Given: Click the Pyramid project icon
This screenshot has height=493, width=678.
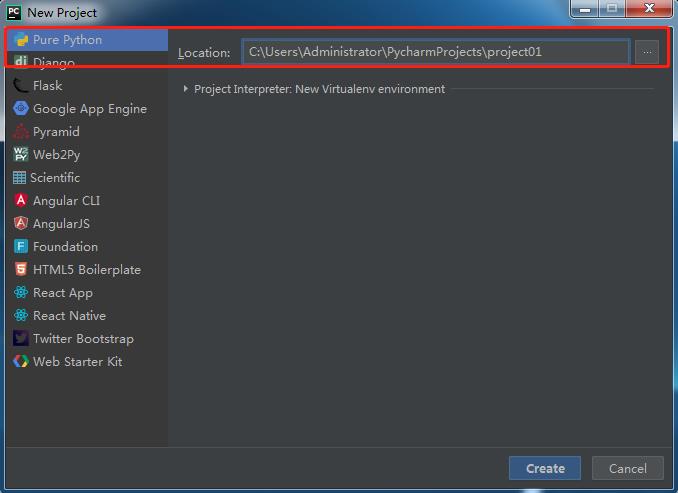Looking at the screenshot, I should click(x=20, y=131).
